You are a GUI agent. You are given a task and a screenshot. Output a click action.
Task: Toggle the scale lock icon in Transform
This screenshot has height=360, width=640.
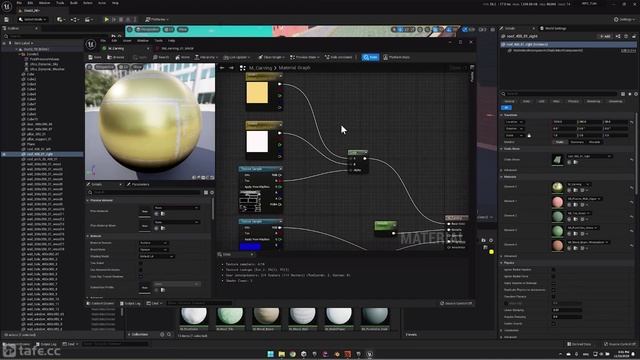(x=529, y=135)
